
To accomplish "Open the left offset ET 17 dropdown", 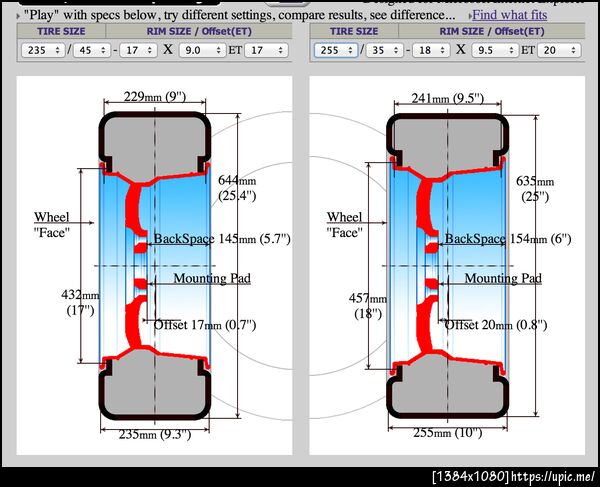I will point(266,50).
